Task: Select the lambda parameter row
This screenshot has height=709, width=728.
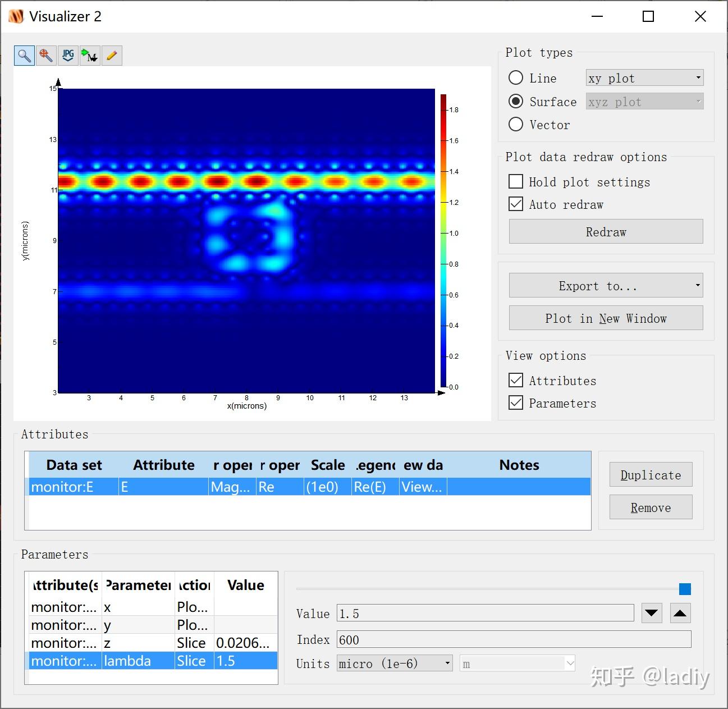Action: 153,661
